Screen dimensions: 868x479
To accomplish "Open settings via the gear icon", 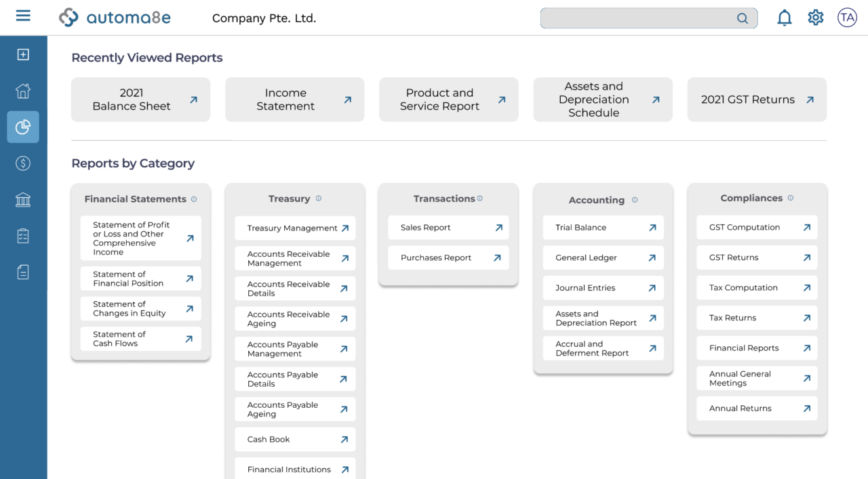I will (x=815, y=18).
